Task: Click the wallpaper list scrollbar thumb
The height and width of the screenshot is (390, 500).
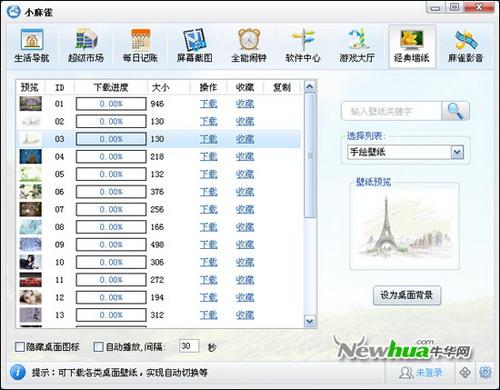Action: coord(310,156)
